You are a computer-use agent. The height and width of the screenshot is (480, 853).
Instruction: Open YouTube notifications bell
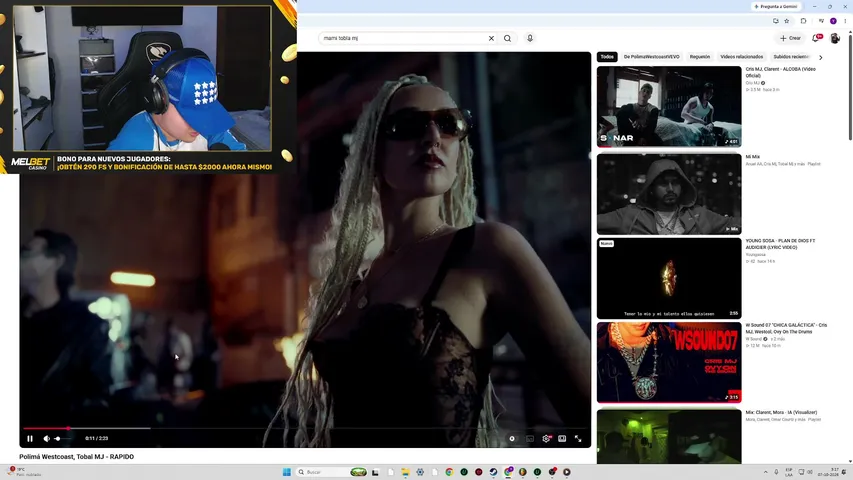[x=817, y=38]
